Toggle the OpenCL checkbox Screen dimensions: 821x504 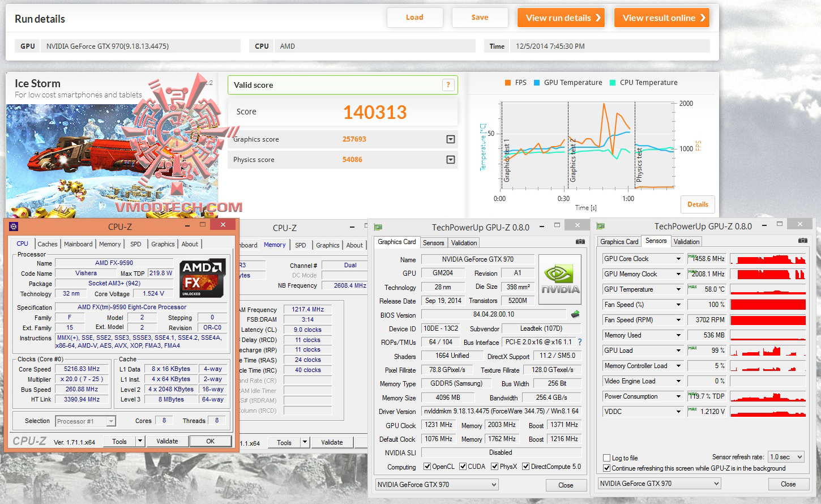point(427,467)
